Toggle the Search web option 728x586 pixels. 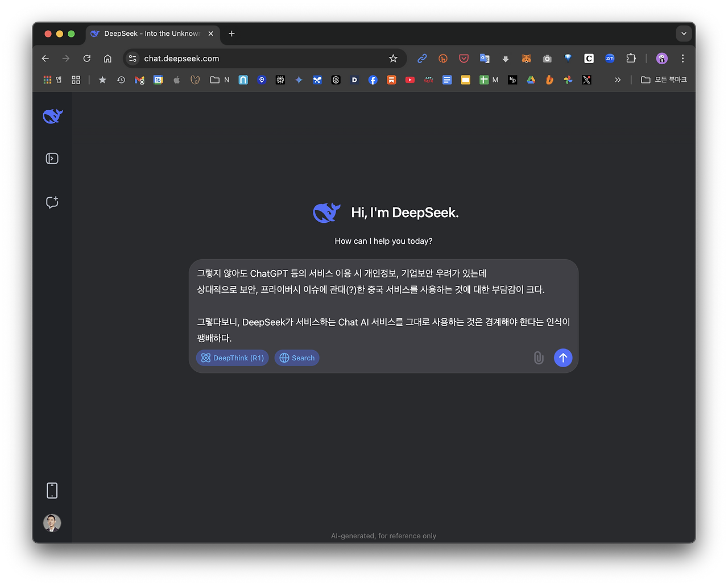pos(297,358)
